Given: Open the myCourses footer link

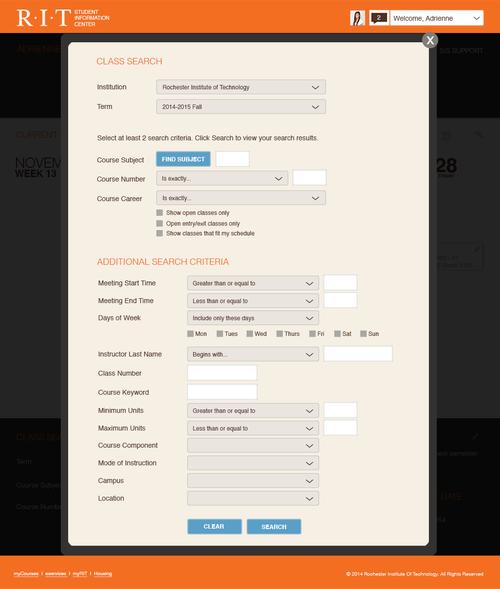Looking at the screenshot, I should tap(26, 574).
